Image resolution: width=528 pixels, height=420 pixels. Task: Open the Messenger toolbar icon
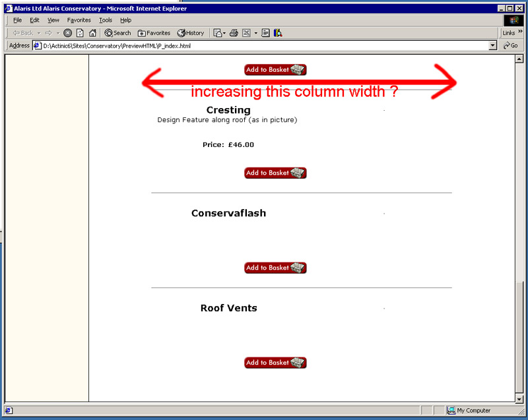(x=278, y=33)
